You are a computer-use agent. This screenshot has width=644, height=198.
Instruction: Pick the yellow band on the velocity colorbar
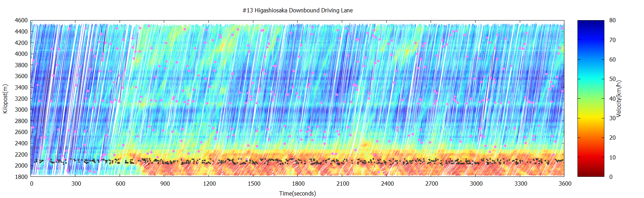tap(591, 116)
